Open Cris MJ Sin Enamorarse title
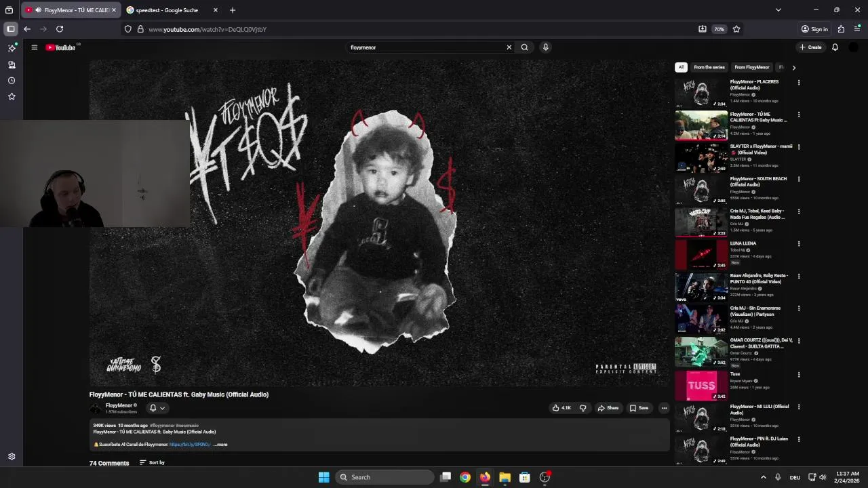 point(755,311)
